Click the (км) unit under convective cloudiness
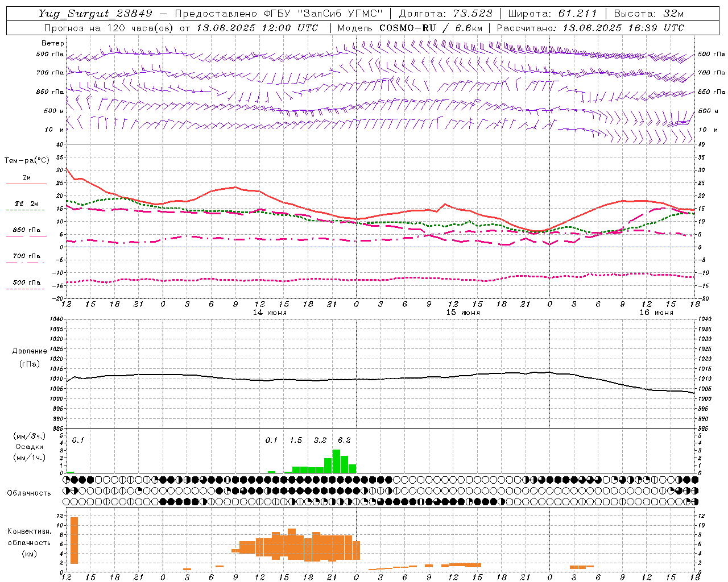The width and height of the screenshot is (728, 582). pos(29,554)
